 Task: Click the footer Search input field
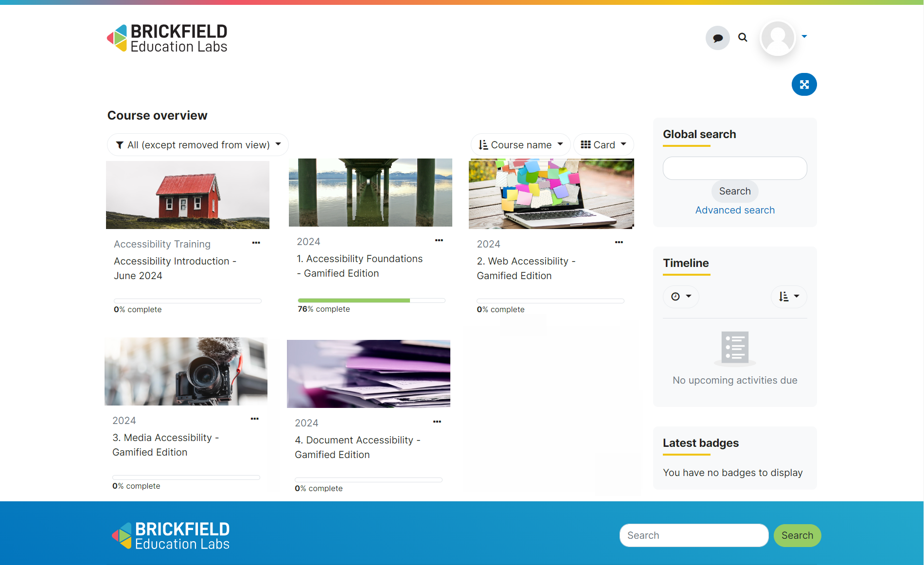(694, 535)
